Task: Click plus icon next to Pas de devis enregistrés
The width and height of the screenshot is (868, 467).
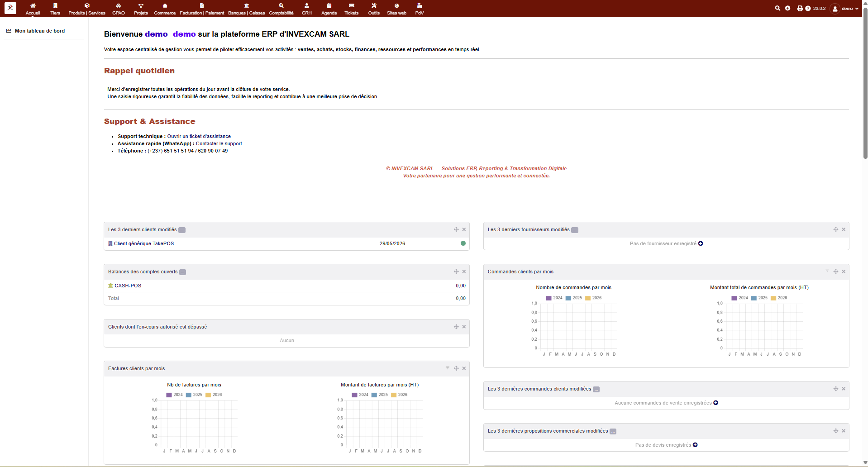Action: click(695, 445)
